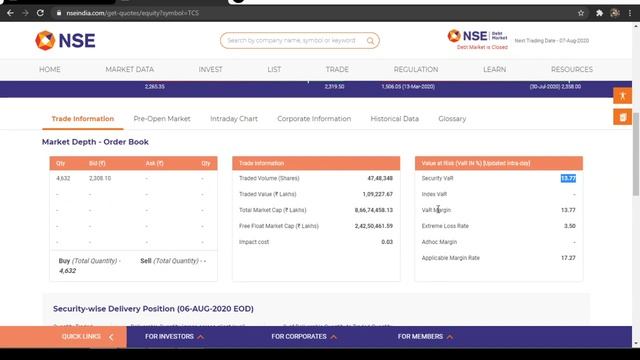Click the Adhoc Margin label
640x360 pixels.
click(439, 242)
